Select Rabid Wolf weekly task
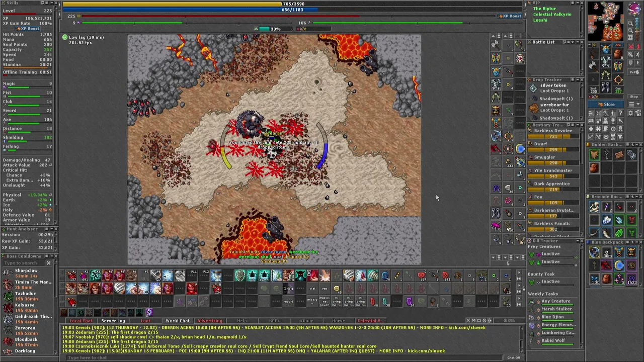644x362 pixels. point(553,340)
